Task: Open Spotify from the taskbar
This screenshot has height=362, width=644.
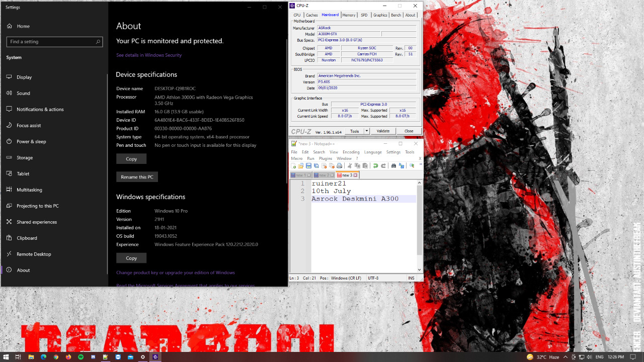Action: (80, 357)
